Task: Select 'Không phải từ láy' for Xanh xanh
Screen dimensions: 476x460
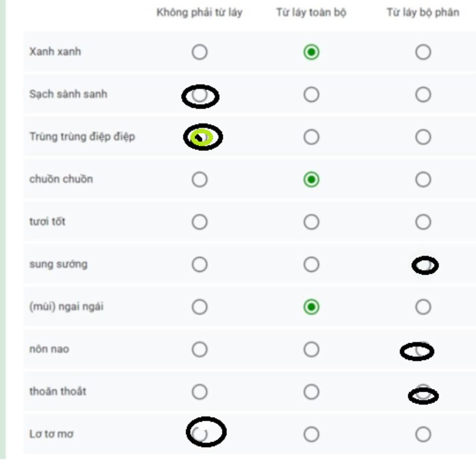Action: tap(199, 52)
